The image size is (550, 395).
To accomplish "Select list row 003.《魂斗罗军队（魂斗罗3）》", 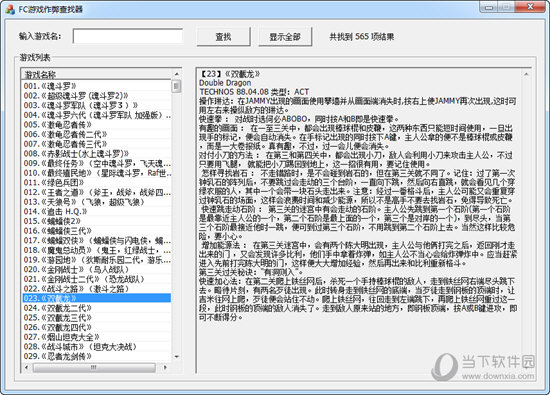I will click(x=97, y=105).
